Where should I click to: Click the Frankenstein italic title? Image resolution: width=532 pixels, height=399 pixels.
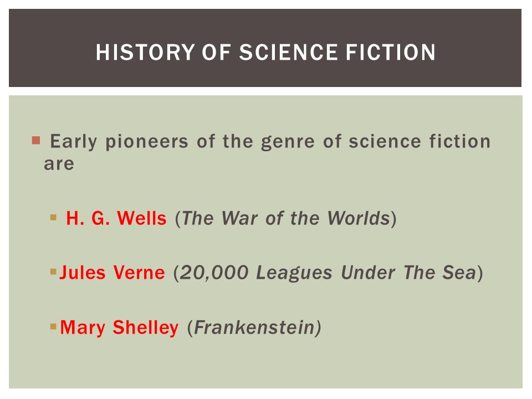tap(254, 328)
